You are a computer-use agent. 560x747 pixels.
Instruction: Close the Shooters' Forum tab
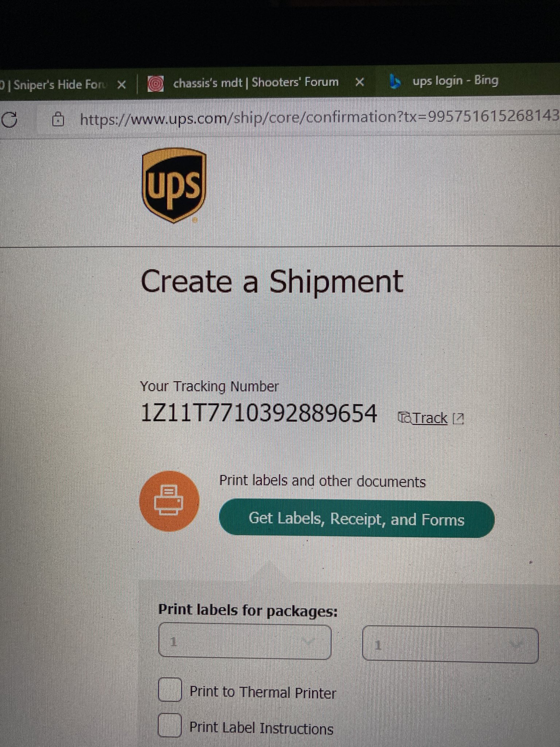click(x=360, y=82)
